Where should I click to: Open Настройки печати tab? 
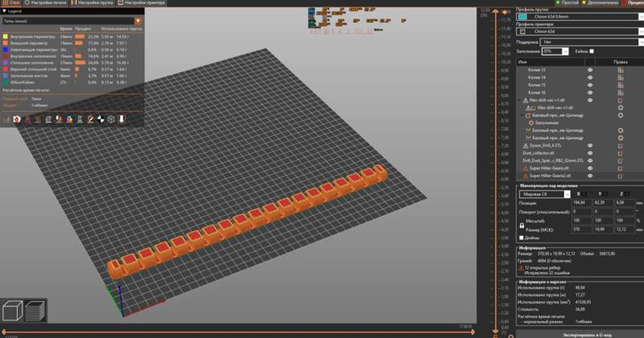coord(45,2)
